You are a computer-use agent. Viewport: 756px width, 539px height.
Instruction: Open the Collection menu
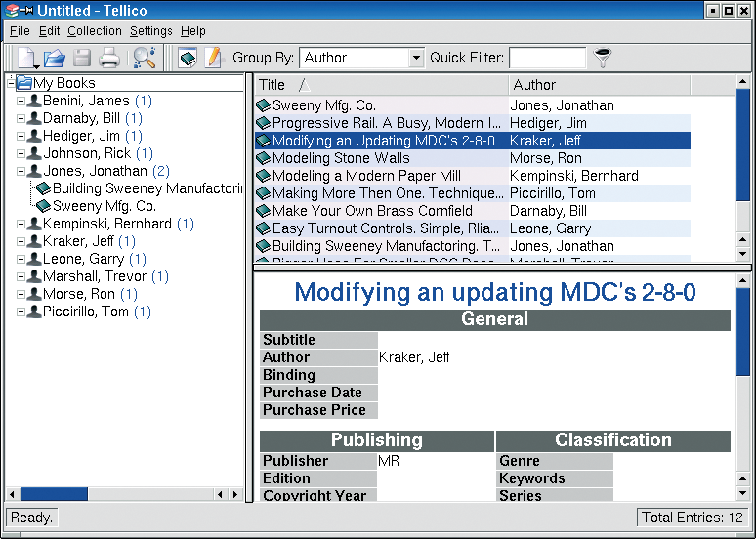(95, 31)
